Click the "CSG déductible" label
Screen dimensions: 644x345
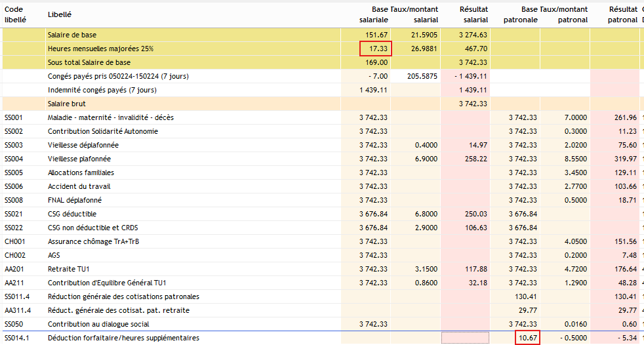(x=71, y=214)
